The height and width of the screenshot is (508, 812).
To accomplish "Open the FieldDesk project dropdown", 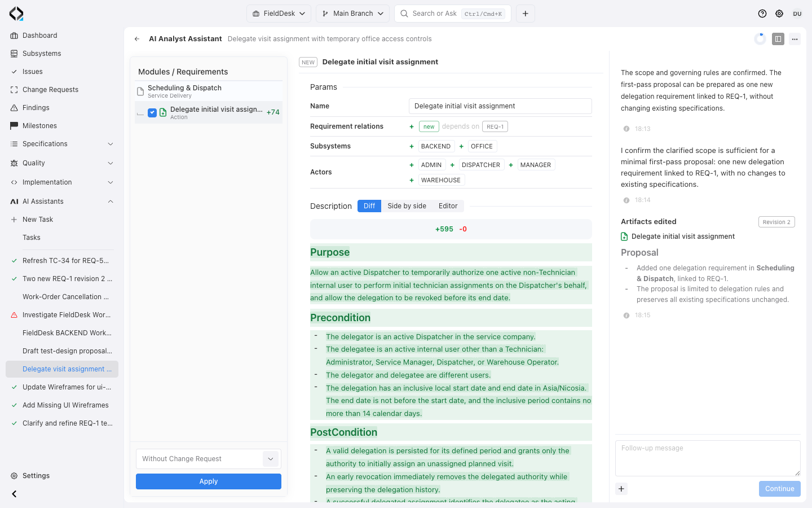I will point(279,14).
